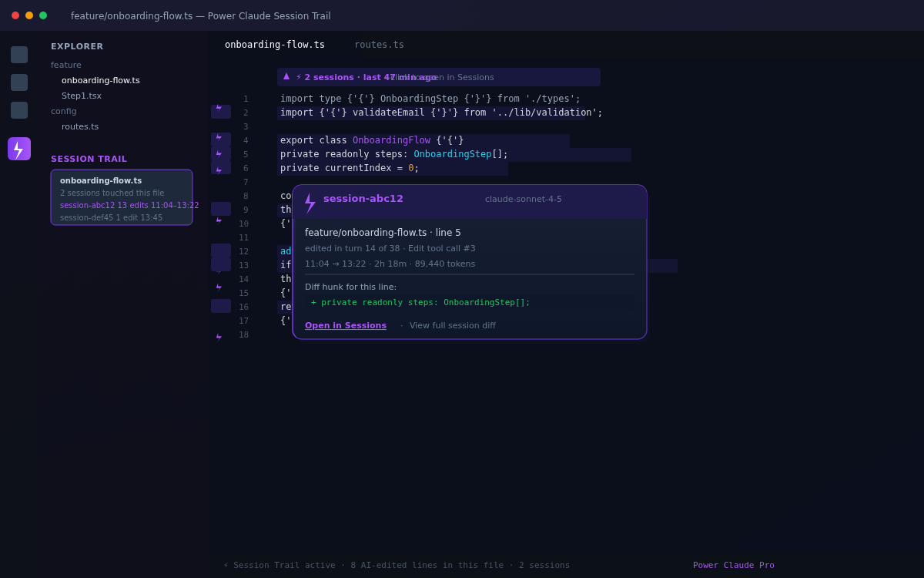Click the 2 sessions banner above the code
Screen dimensions: 924x578
point(439,77)
